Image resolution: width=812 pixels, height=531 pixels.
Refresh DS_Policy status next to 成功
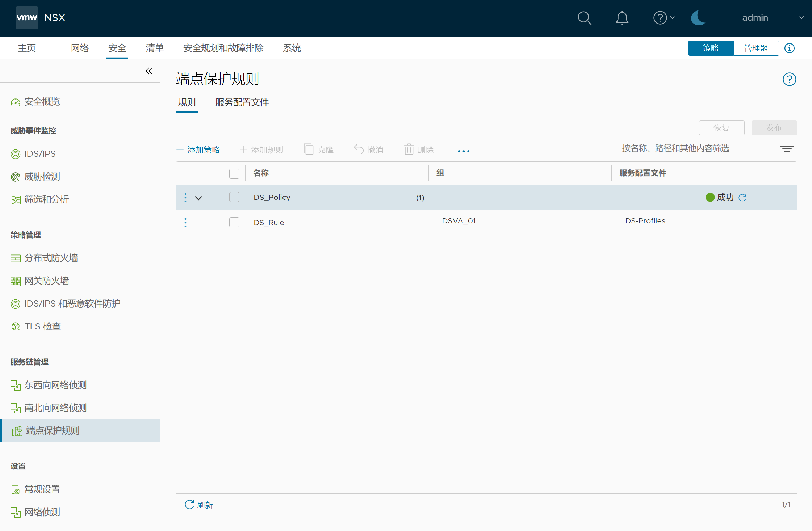point(742,198)
